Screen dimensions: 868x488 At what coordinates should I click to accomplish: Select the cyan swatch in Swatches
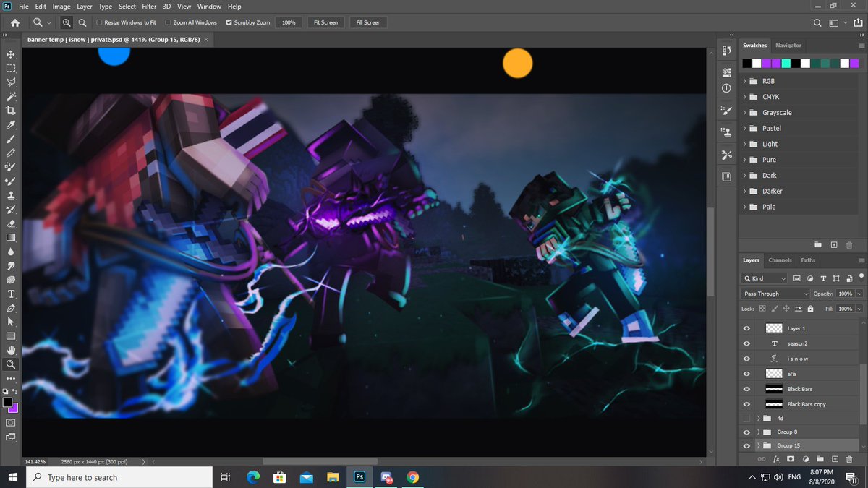pyautogui.click(x=786, y=64)
